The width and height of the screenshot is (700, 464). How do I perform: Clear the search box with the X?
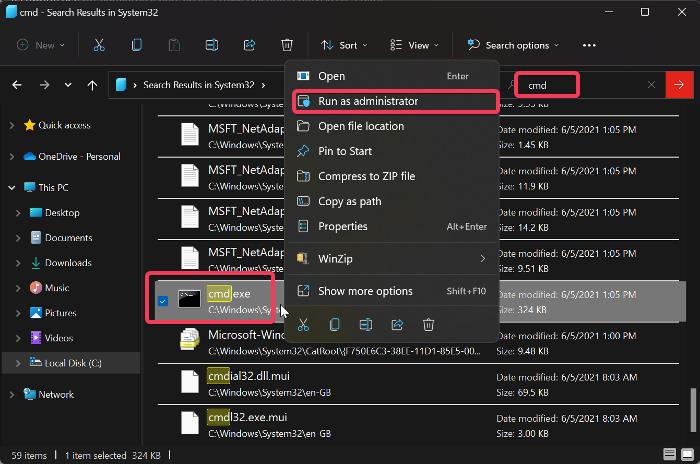click(651, 84)
